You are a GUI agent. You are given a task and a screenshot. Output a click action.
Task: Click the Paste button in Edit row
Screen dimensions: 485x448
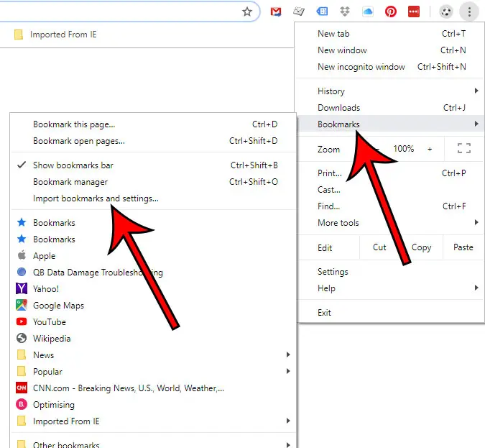coord(463,247)
